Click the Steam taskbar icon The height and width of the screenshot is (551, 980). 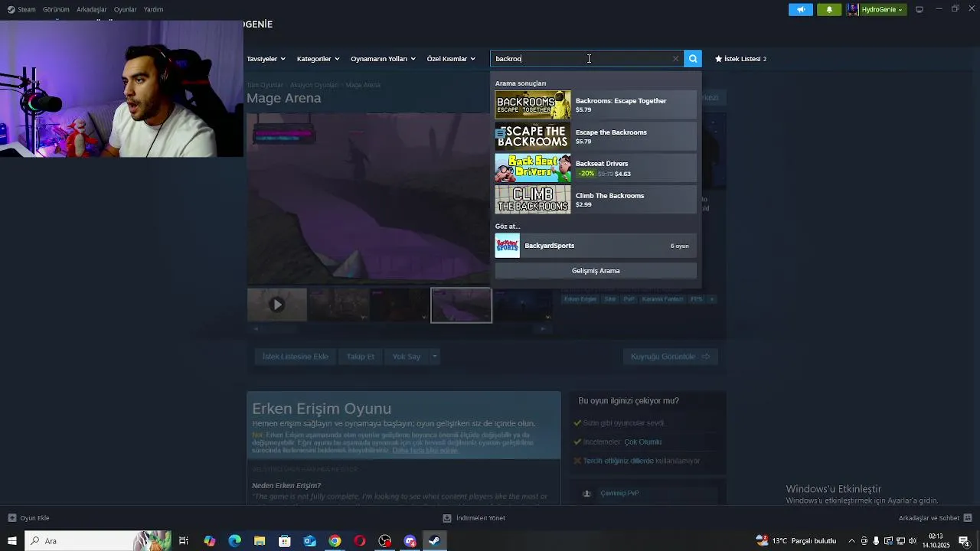click(x=434, y=541)
